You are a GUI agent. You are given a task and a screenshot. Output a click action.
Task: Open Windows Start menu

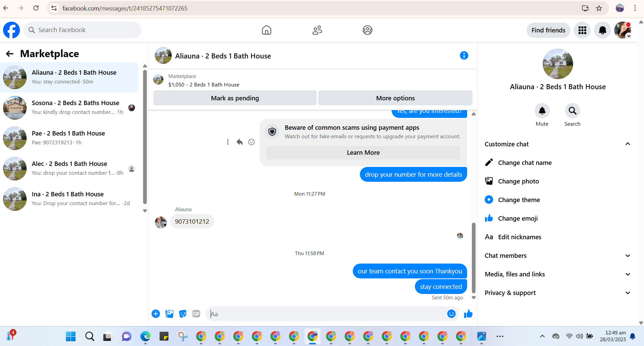click(71, 336)
